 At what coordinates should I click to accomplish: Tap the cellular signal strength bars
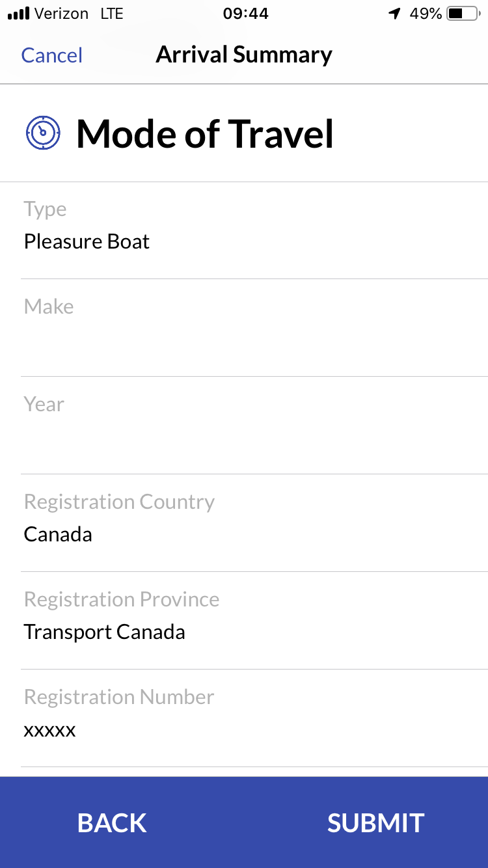(18, 14)
